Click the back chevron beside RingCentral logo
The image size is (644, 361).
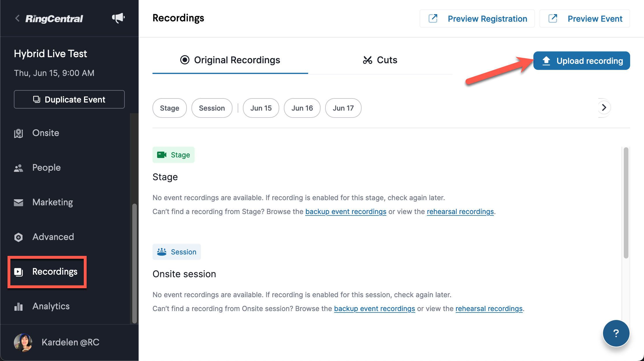tap(17, 18)
